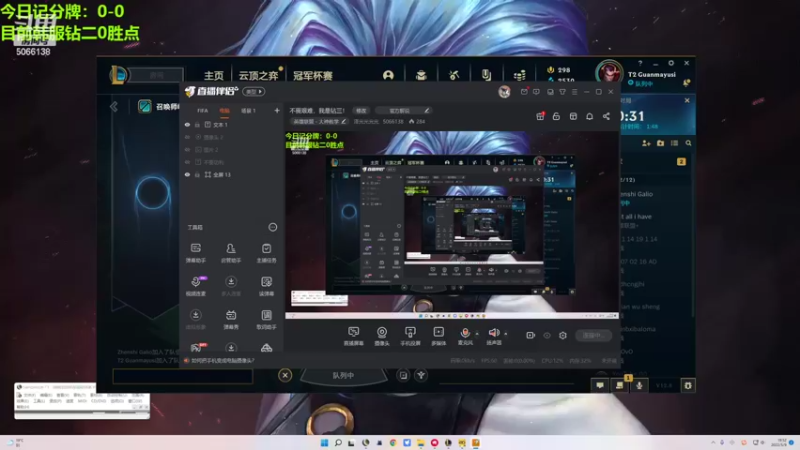This screenshot has width=800, height=450.
Task: Toggle preview eye icon in bottom bar
Action: (x=547, y=335)
